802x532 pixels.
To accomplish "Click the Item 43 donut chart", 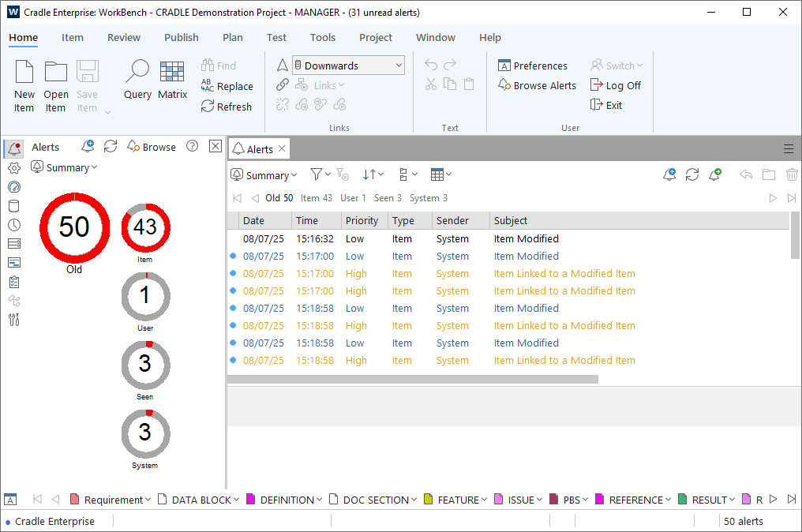I will tap(145, 227).
